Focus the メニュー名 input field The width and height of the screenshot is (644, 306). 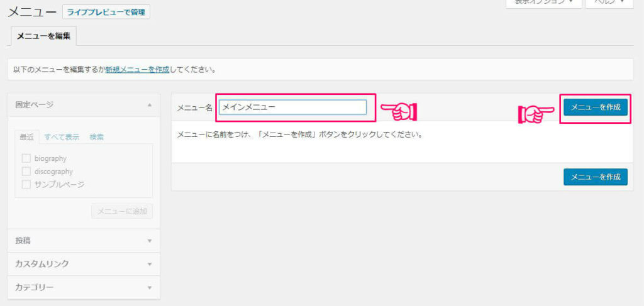coord(292,107)
